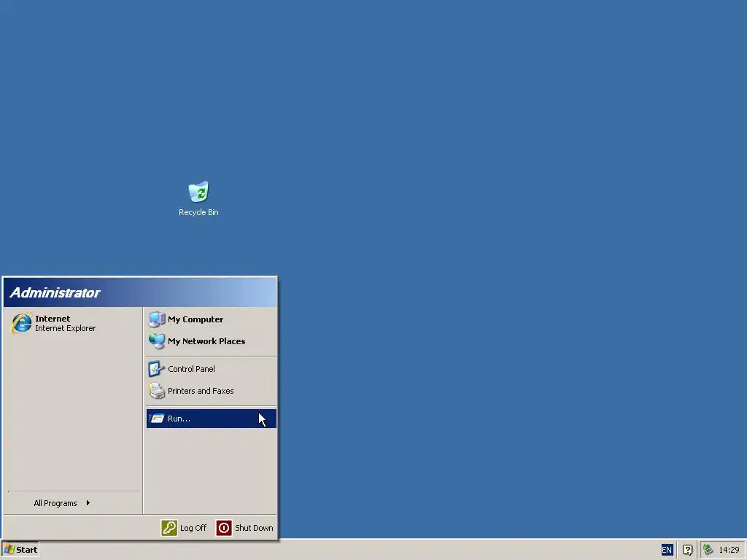Click the 14:29 clock in the tray
Image resolution: width=747 pixels, height=560 pixels.
[x=729, y=550]
